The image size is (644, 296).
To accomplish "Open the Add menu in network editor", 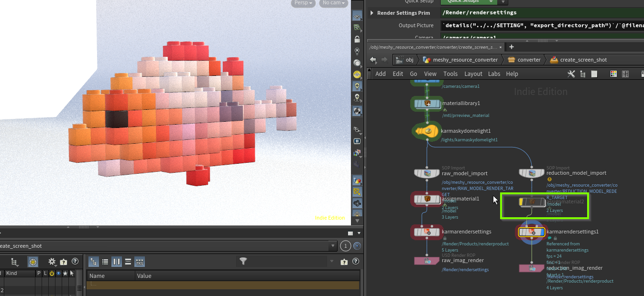I will (381, 74).
